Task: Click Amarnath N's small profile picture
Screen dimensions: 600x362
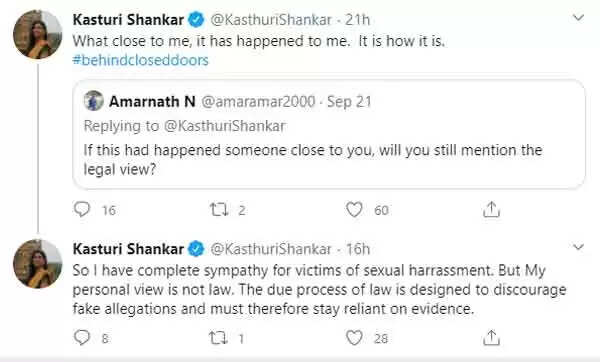Action: coord(93,101)
